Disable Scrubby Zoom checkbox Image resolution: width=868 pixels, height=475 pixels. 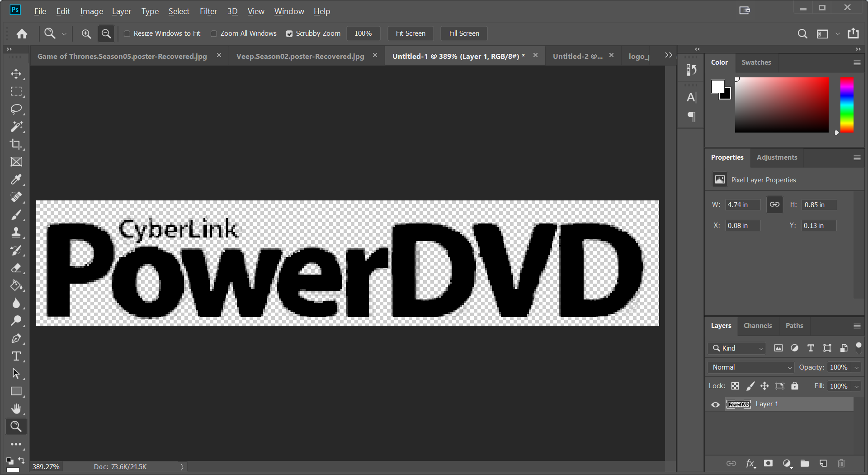[289, 33]
